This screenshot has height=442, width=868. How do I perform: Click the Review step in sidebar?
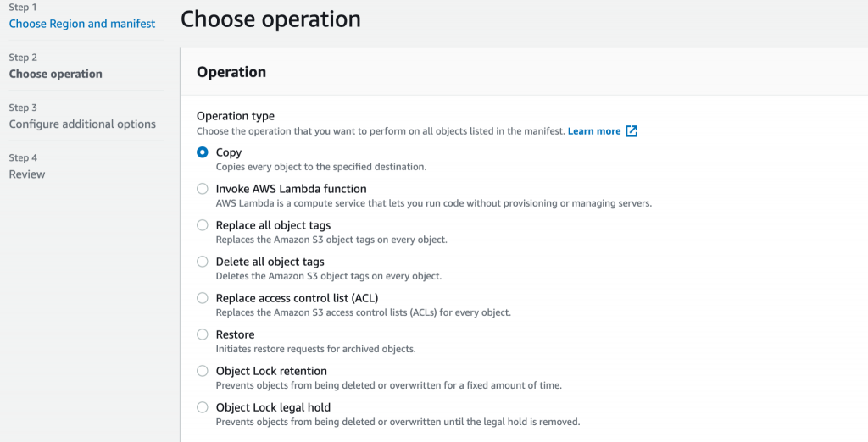tap(27, 174)
